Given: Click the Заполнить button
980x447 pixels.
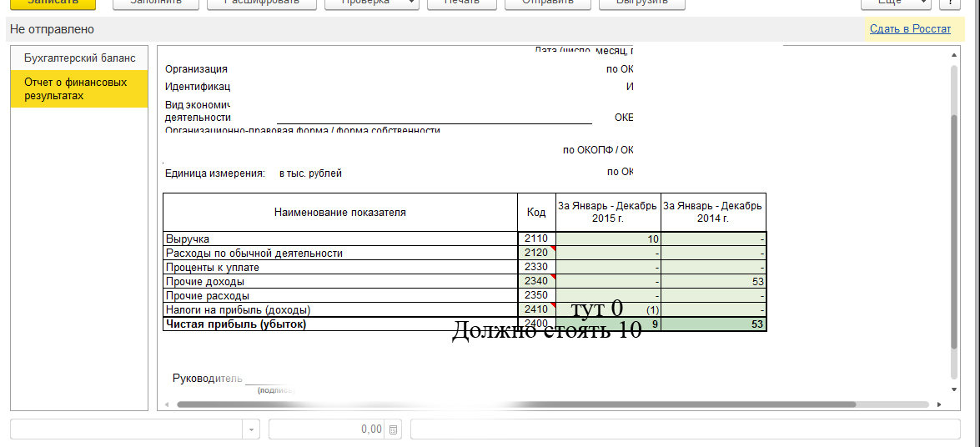Looking at the screenshot, I should point(156,3).
